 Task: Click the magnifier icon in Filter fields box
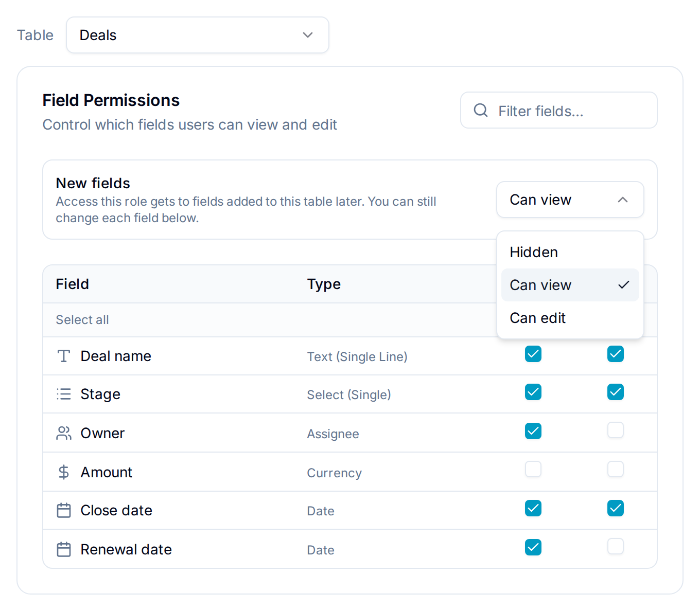point(481,110)
